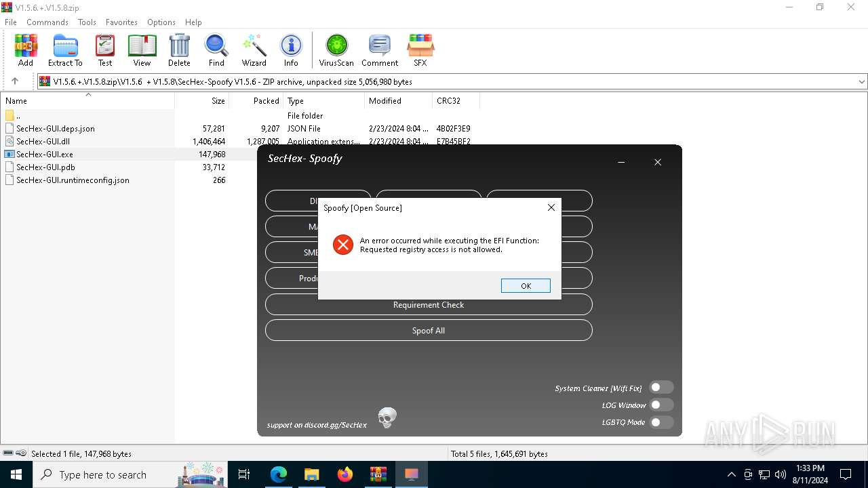Close the Spoofy error dialog
This screenshot has width=868, height=488.
tap(551, 208)
